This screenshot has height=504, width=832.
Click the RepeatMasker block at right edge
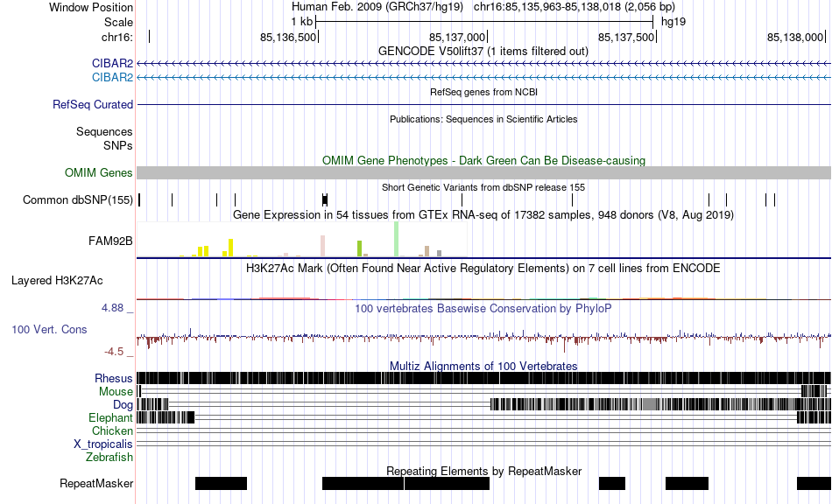[814, 483]
